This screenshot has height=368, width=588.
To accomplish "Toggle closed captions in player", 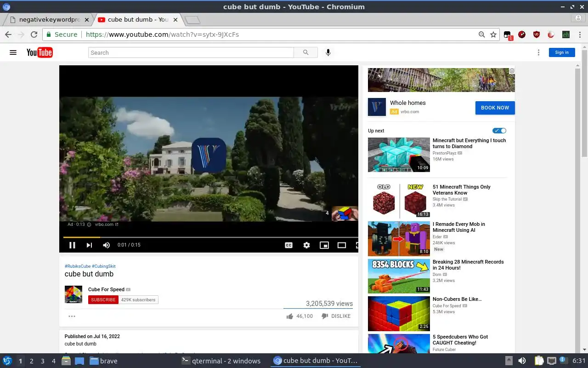I will point(288,245).
